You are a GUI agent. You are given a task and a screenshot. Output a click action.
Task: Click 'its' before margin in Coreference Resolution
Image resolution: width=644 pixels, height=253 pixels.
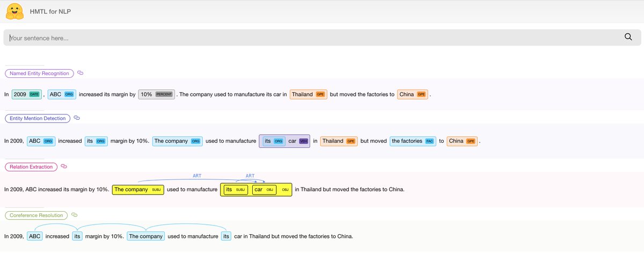[77, 236]
